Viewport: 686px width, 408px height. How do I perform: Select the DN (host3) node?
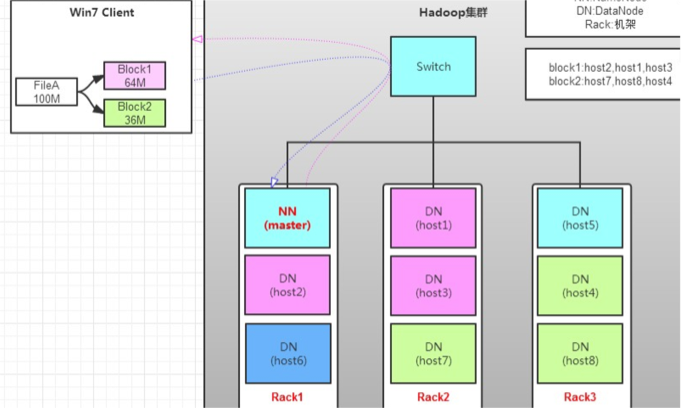click(433, 286)
